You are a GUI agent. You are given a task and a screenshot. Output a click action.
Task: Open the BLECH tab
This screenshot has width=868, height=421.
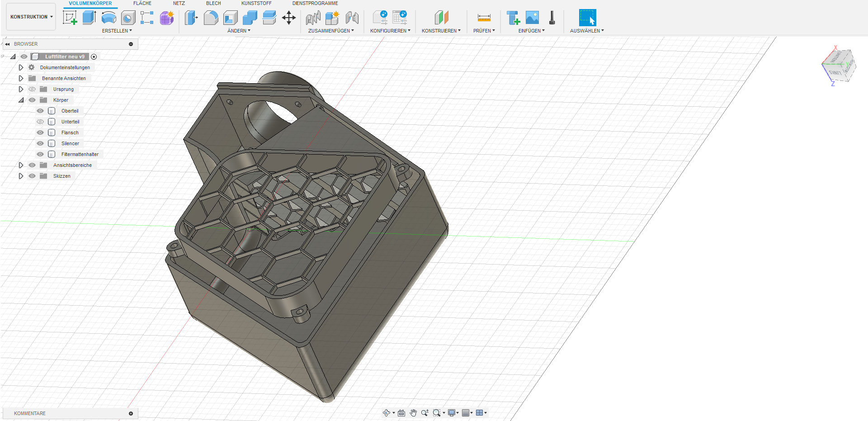click(x=213, y=3)
